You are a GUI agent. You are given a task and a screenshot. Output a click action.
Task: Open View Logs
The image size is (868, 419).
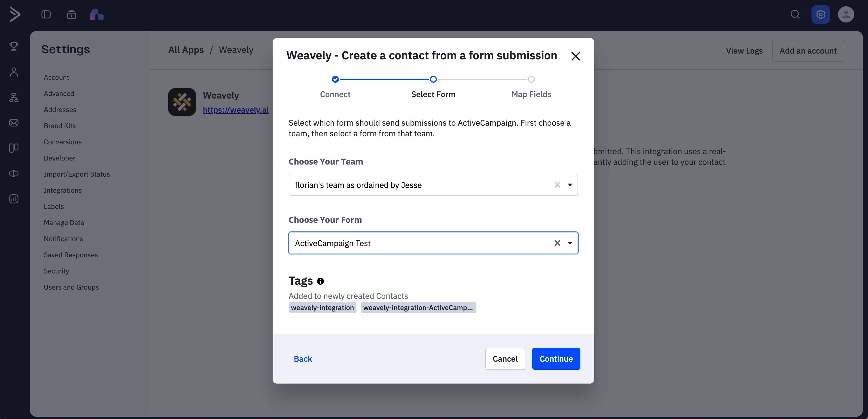point(744,51)
